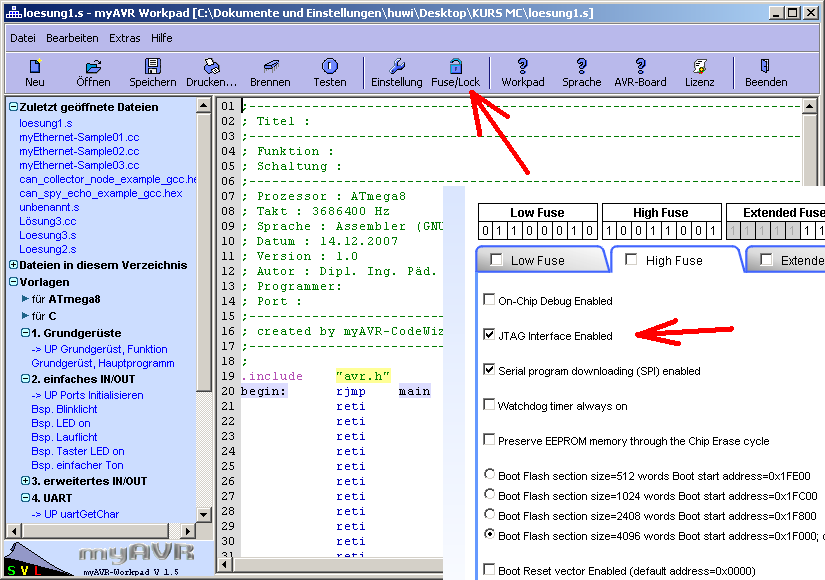Expand the Dateien in diesem Verzeichnis section

coord(13,265)
